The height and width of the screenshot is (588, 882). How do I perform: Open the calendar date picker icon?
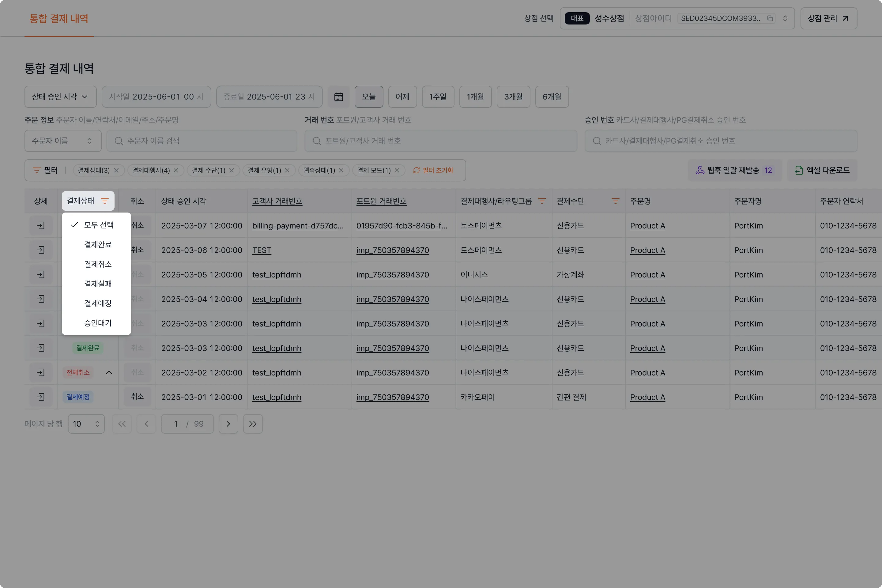(338, 97)
